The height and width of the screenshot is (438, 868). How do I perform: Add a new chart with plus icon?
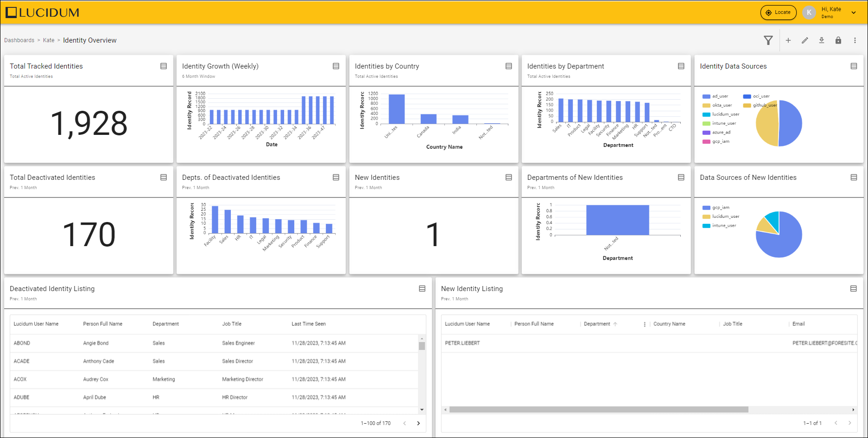point(788,40)
